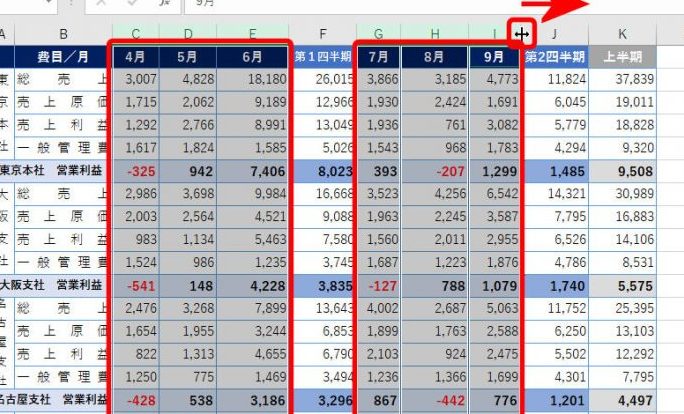Viewport: 684px width, 414px height.
Task: Click the cell with value 8,023
Action: tap(323, 171)
